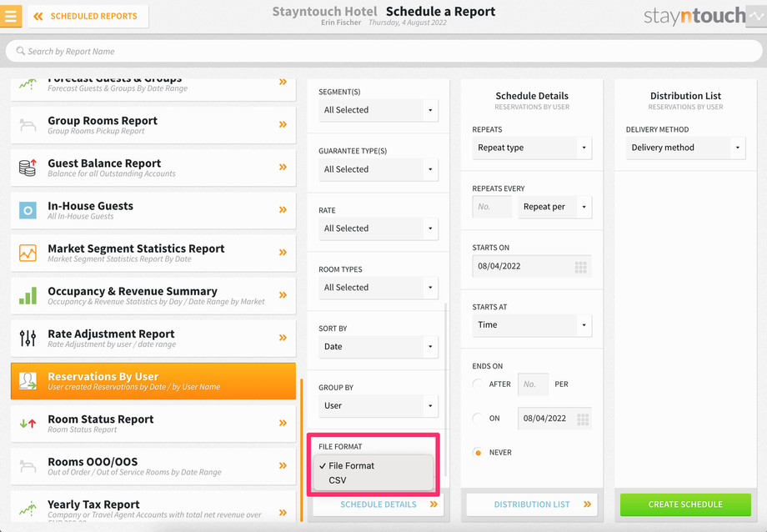Open Forecast Guests & Groups via its chevron
This screenshot has width=767, height=532.
(x=283, y=82)
